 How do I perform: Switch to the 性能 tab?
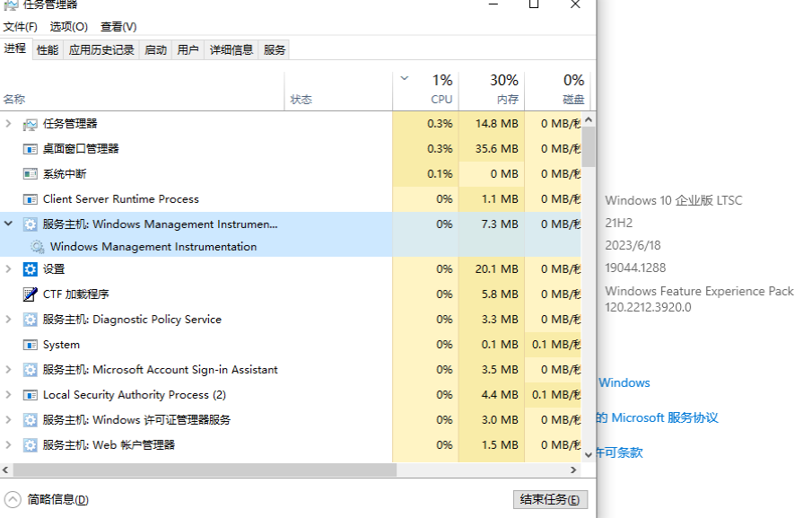48,50
